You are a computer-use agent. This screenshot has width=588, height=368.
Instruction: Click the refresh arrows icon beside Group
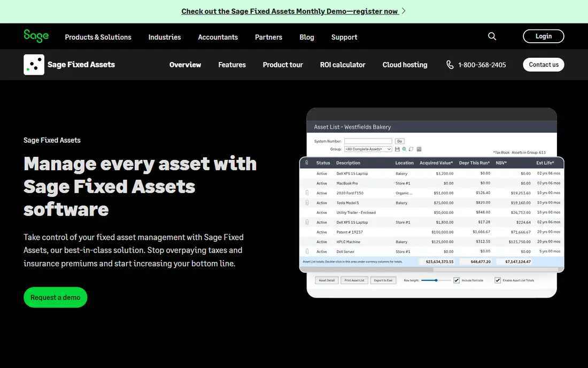point(412,149)
